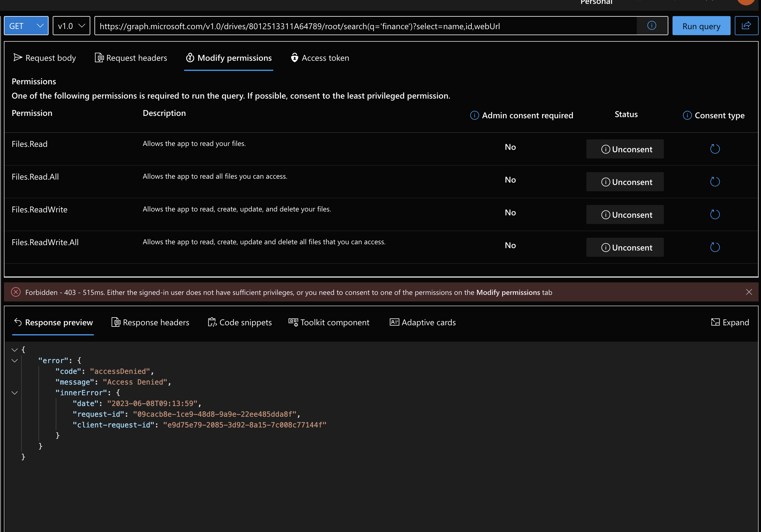This screenshot has width=761, height=532.
Task: Collapse the innerError node in the response
Action: tap(14, 393)
